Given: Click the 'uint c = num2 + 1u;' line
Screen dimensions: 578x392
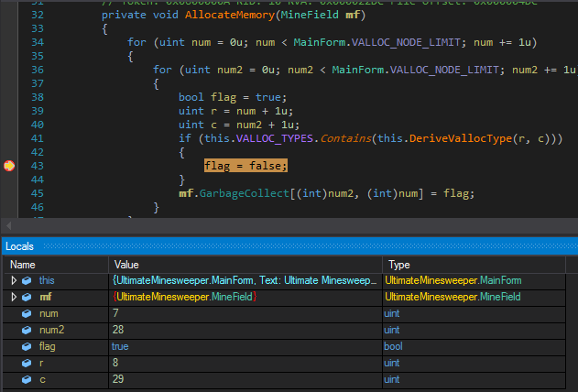Looking at the screenshot, I should pos(239,125).
